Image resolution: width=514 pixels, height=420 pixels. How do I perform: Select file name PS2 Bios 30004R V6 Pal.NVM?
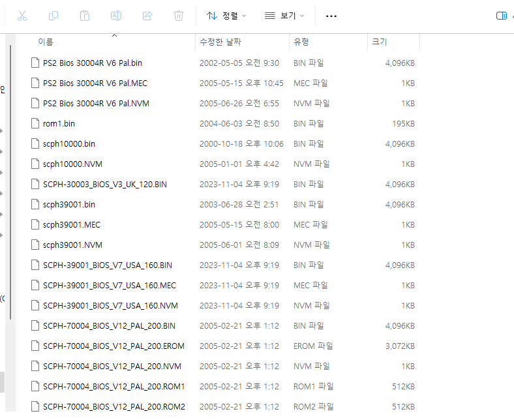(96, 103)
